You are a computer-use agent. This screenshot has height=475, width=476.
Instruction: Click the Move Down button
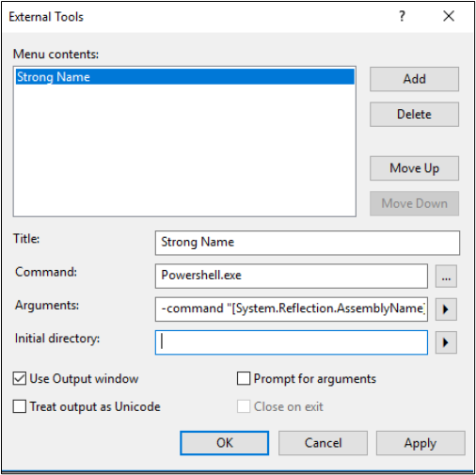pos(414,203)
